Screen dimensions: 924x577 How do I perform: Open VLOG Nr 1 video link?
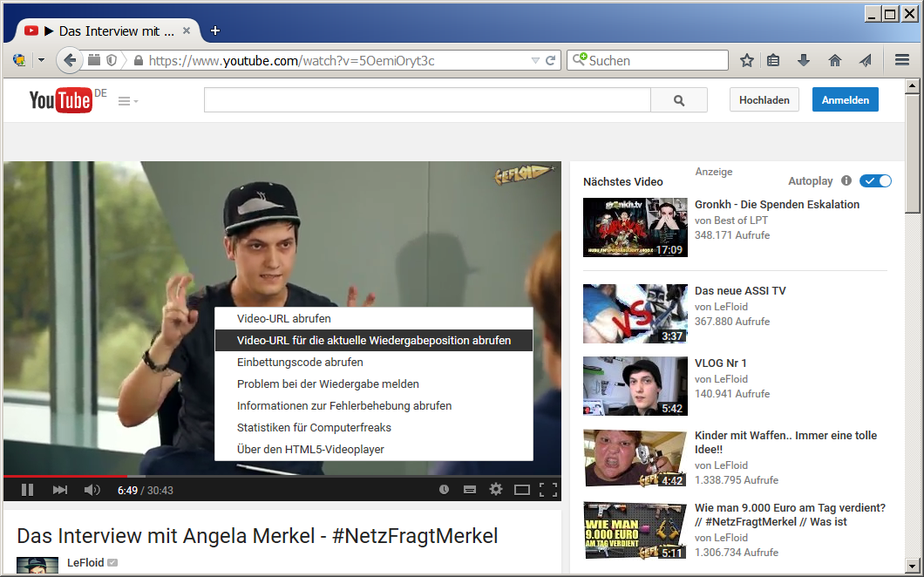click(x=720, y=363)
